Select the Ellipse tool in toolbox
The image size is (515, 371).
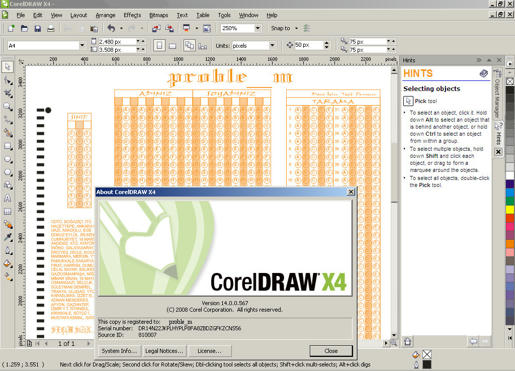[x=8, y=159]
